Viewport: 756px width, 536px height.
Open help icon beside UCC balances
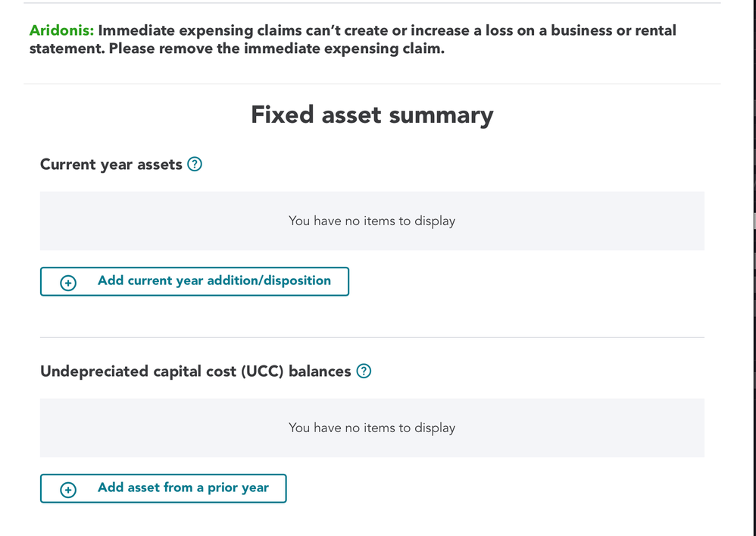(x=364, y=371)
